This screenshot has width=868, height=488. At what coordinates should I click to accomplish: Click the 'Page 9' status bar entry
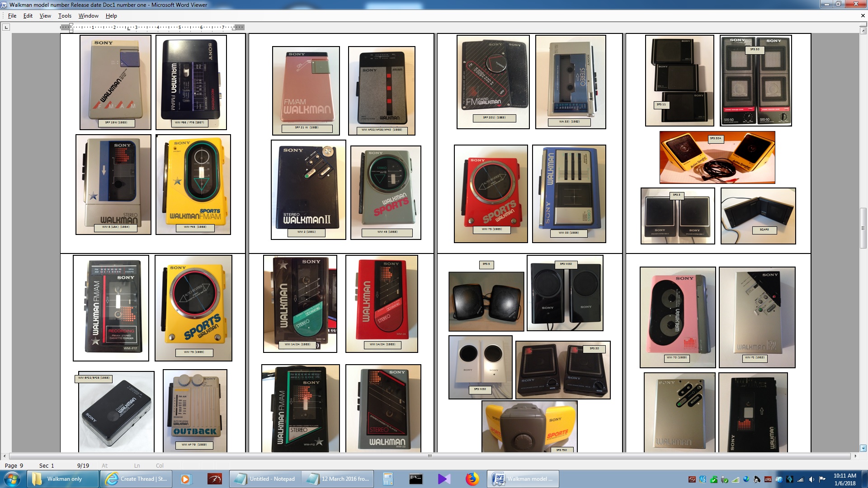pos(14,465)
